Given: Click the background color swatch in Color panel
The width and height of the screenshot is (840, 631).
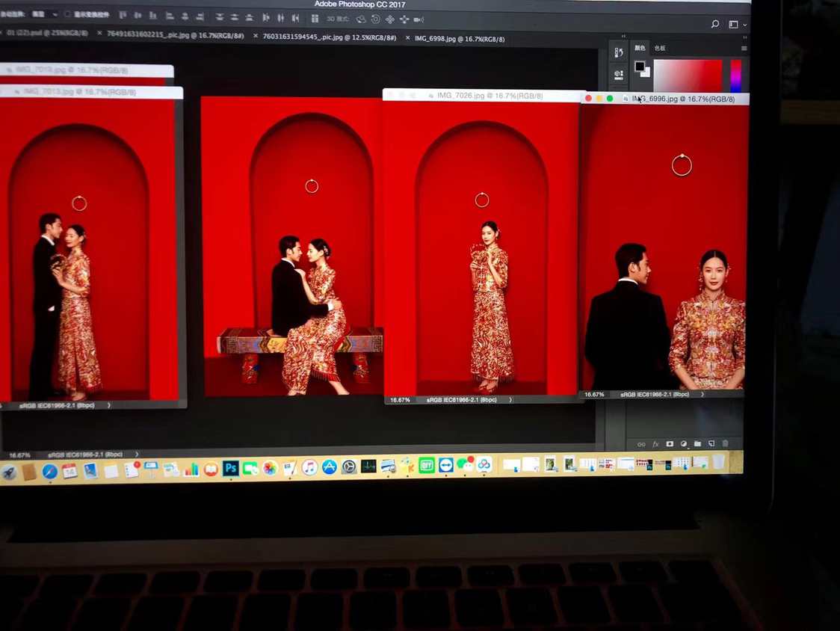Looking at the screenshot, I should pyautogui.click(x=646, y=73).
